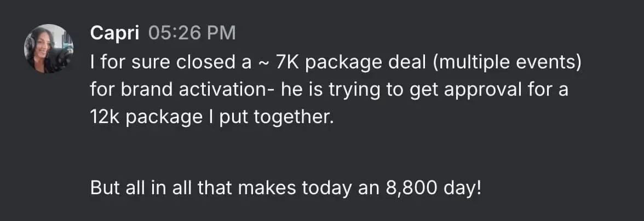The height and width of the screenshot is (221, 644).
Task: Click the amount "8,800" in last line
Action: pyautogui.click(x=412, y=188)
